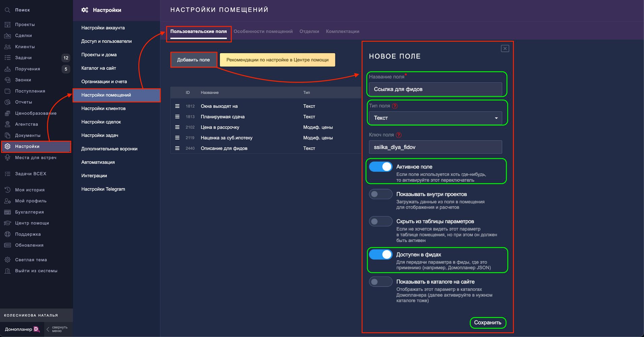Close the Новое поле panel
644x337 pixels.
(x=505, y=49)
